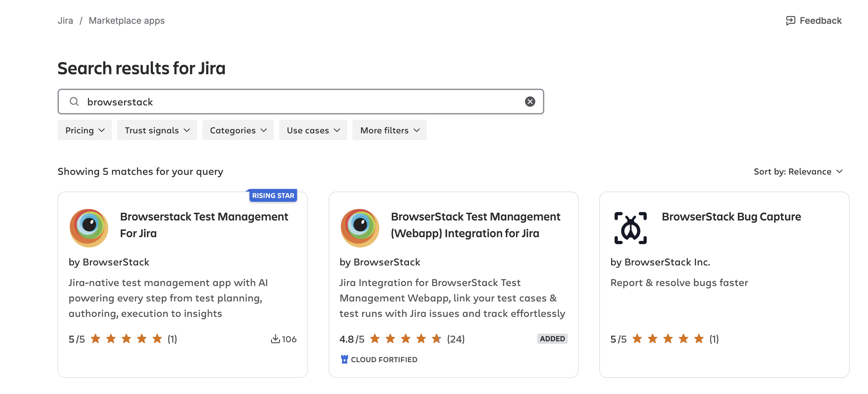This screenshot has width=868, height=394.
Task: Click the Cloud Fortified castle icon
Action: pyautogui.click(x=344, y=359)
